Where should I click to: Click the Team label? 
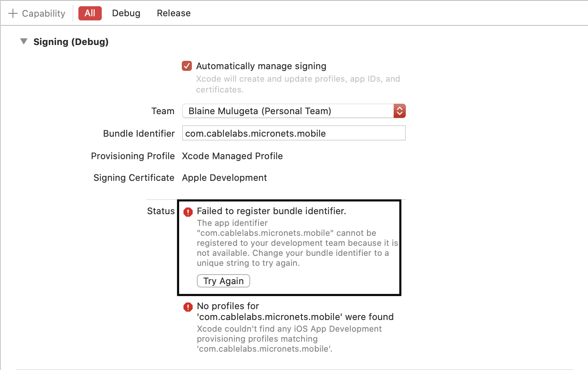pyautogui.click(x=163, y=111)
